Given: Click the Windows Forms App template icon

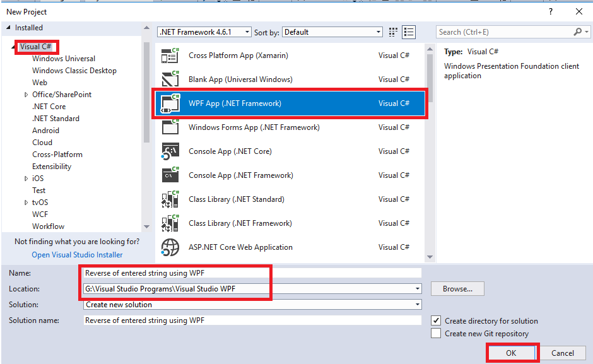Looking at the screenshot, I should 170,127.
